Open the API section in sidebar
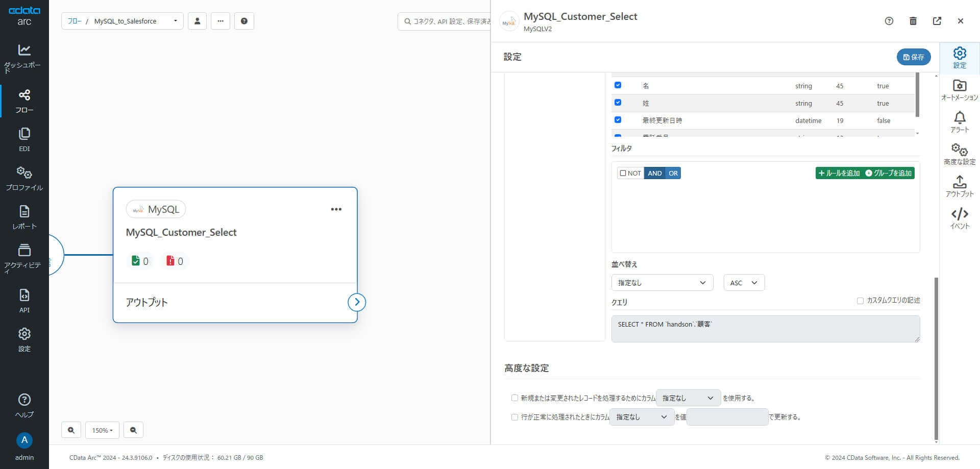The image size is (980, 469). 24,301
